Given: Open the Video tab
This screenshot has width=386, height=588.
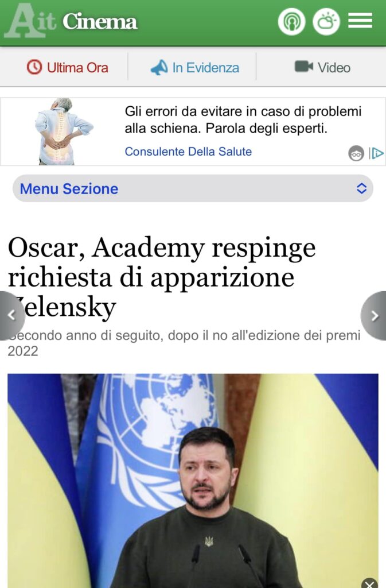Looking at the screenshot, I should click(322, 68).
